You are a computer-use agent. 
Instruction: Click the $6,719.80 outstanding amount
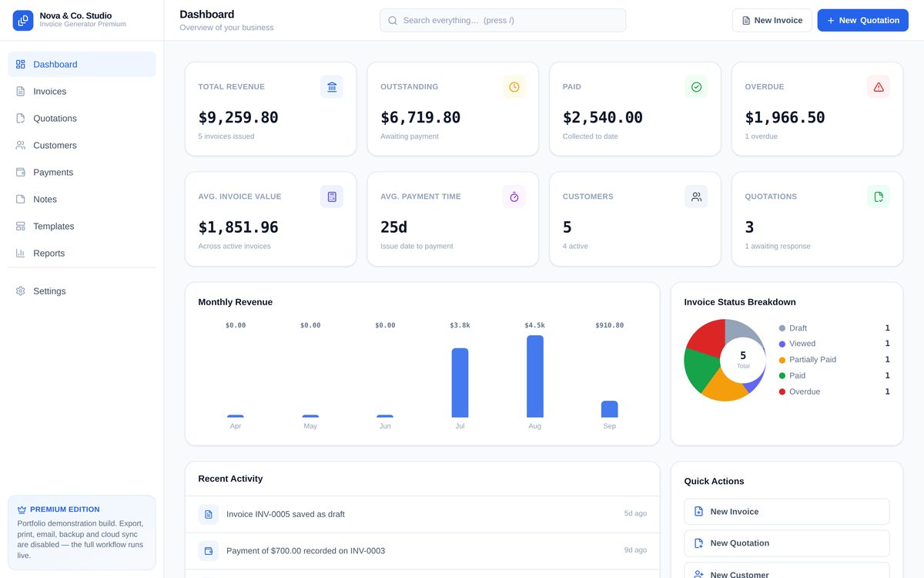coord(420,118)
